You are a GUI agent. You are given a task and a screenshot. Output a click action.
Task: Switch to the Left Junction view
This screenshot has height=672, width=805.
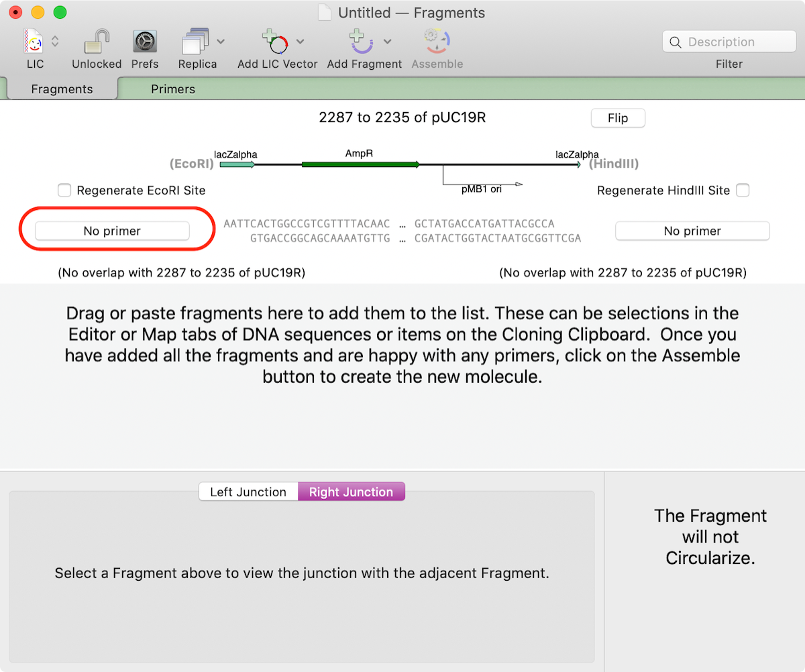pyautogui.click(x=248, y=492)
